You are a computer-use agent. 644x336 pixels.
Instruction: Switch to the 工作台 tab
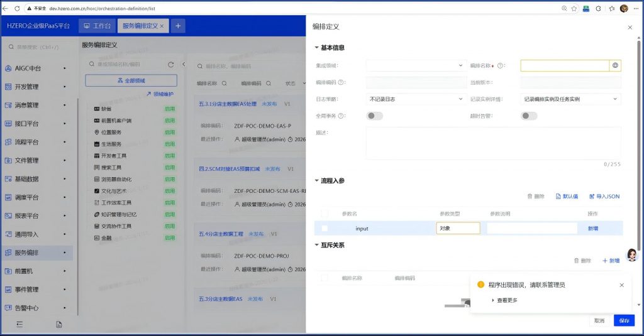click(x=97, y=26)
